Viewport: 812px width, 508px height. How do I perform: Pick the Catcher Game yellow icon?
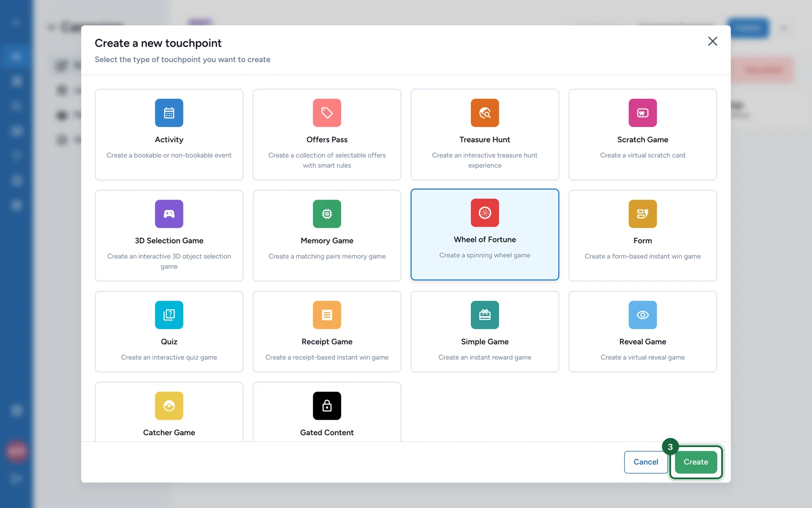[169, 406]
